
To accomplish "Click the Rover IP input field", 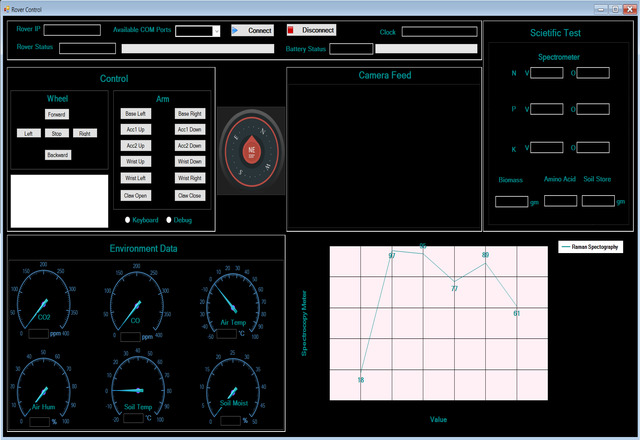I will pos(71,31).
